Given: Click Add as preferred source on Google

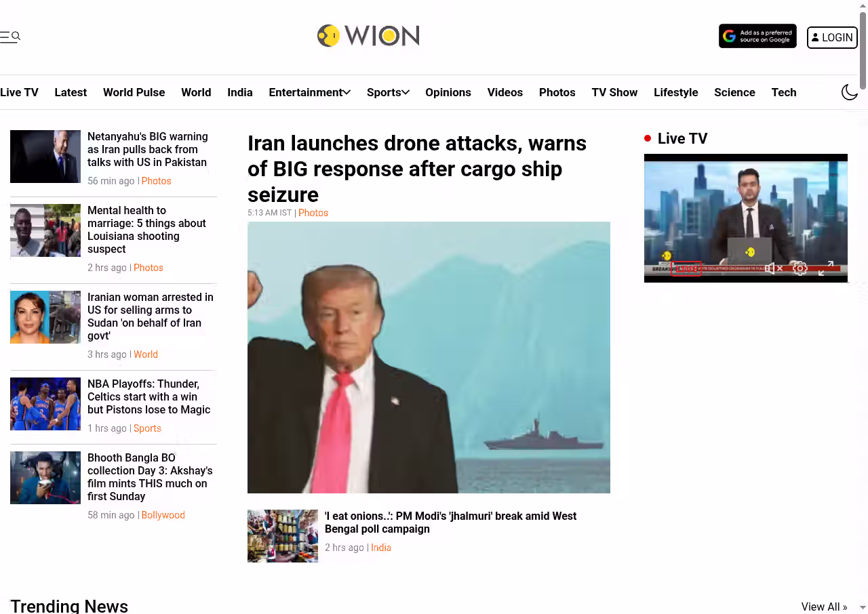Looking at the screenshot, I should click(x=757, y=36).
